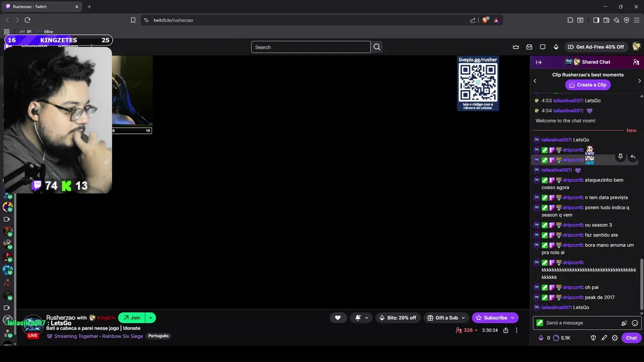Click the Twitch Search box
This screenshot has height=362, width=644.
[x=311, y=47]
